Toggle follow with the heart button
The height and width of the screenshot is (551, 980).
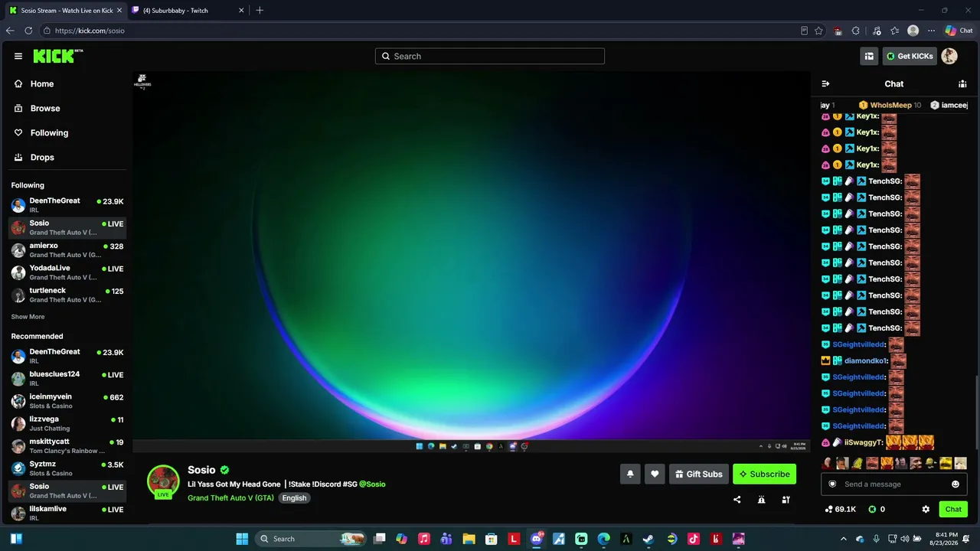(655, 474)
